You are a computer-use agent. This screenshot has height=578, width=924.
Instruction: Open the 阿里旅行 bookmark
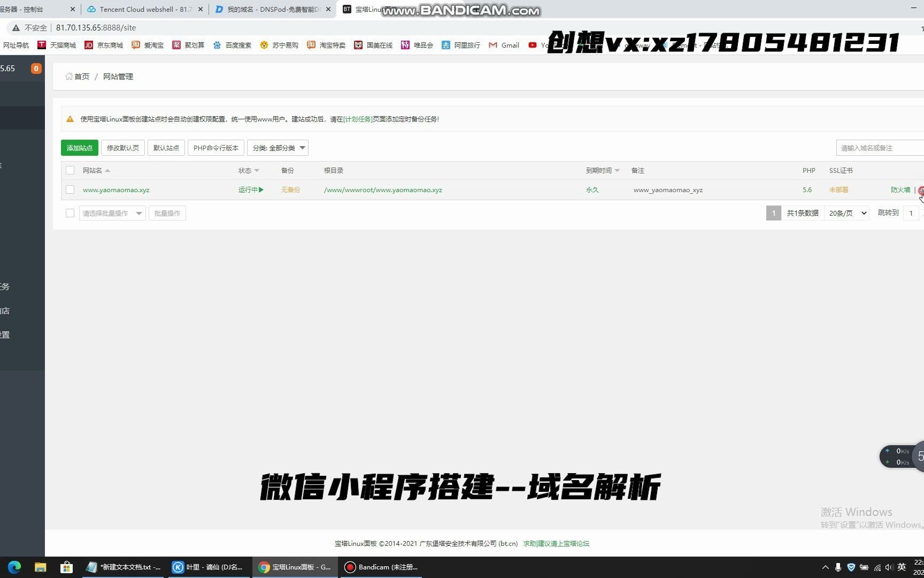[461, 45]
